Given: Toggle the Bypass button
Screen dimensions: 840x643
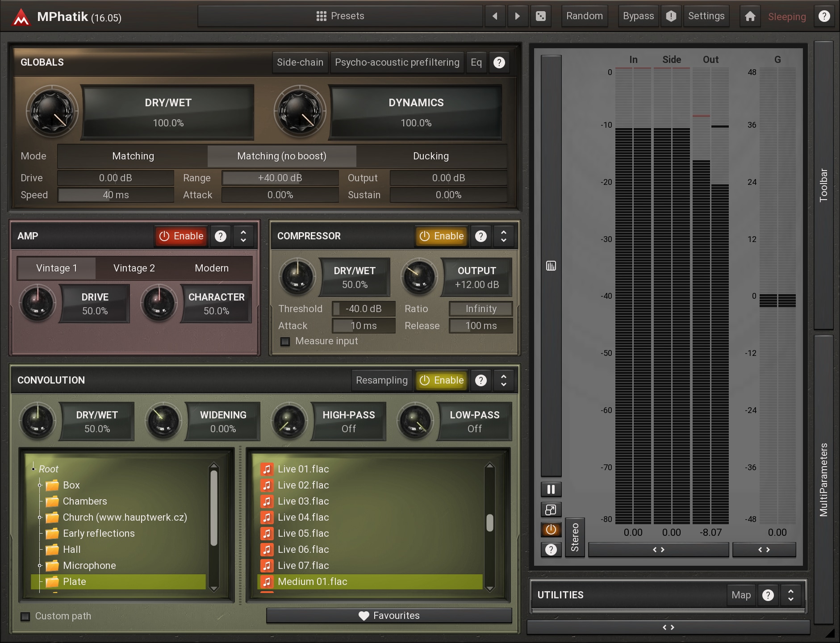Looking at the screenshot, I should click(638, 16).
